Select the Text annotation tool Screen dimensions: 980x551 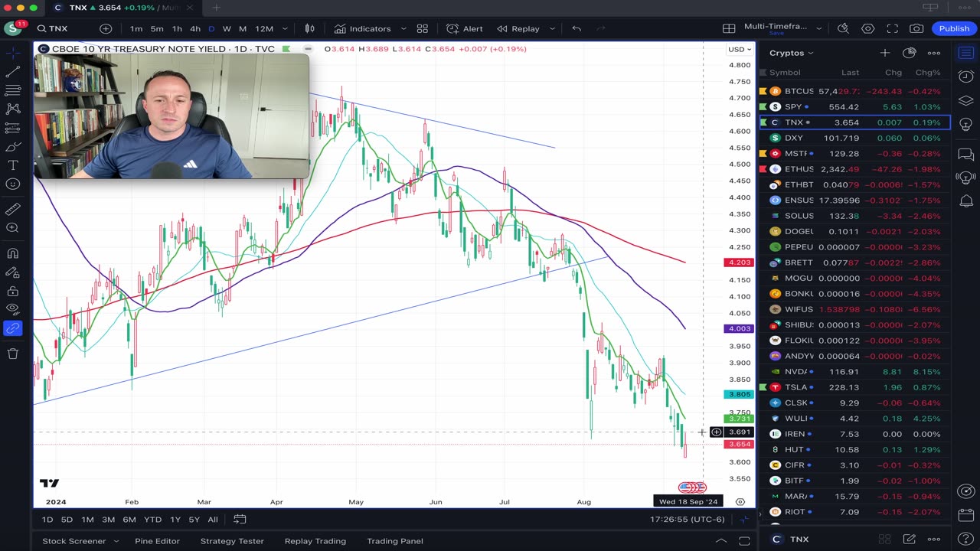[x=12, y=165]
